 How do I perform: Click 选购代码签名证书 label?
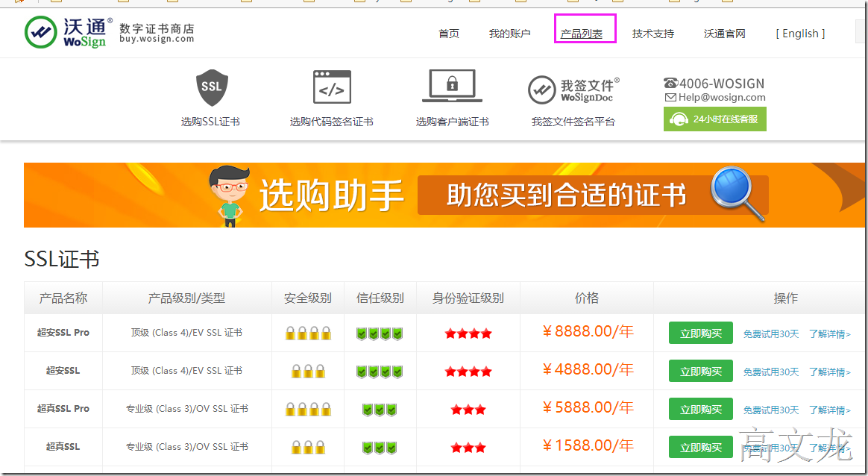tap(332, 122)
